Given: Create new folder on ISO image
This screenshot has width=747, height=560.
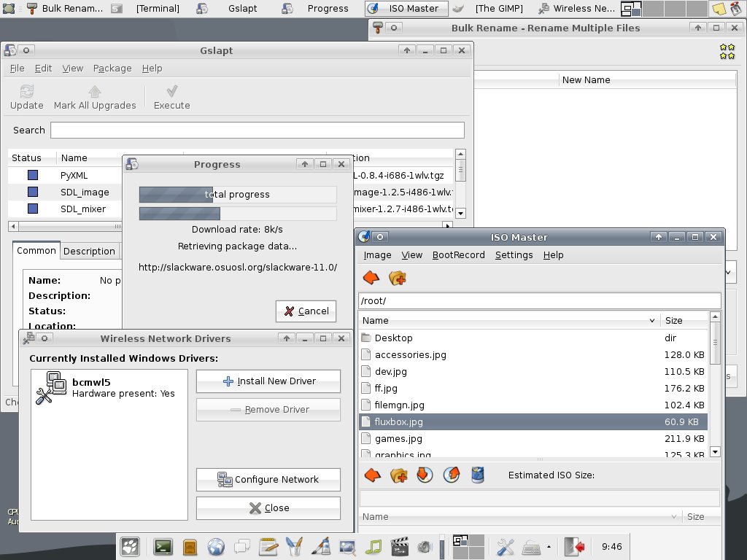Looking at the screenshot, I should [x=399, y=475].
